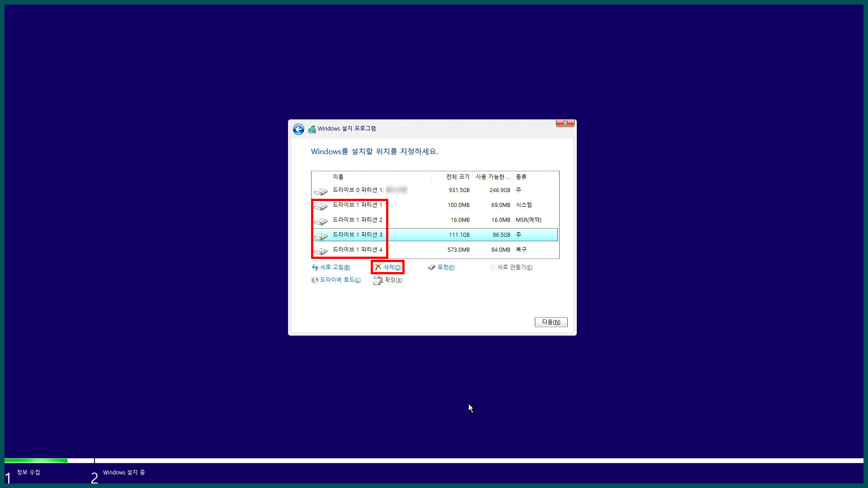Click the MSR(예약) type cell
The image size is (868, 488).
[528, 220]
